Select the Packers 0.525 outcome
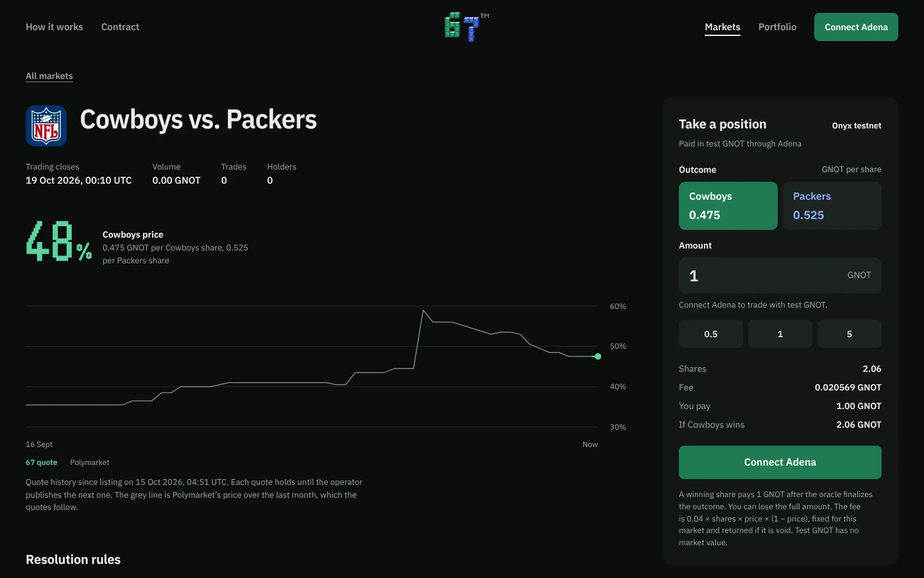 point(832,206)
